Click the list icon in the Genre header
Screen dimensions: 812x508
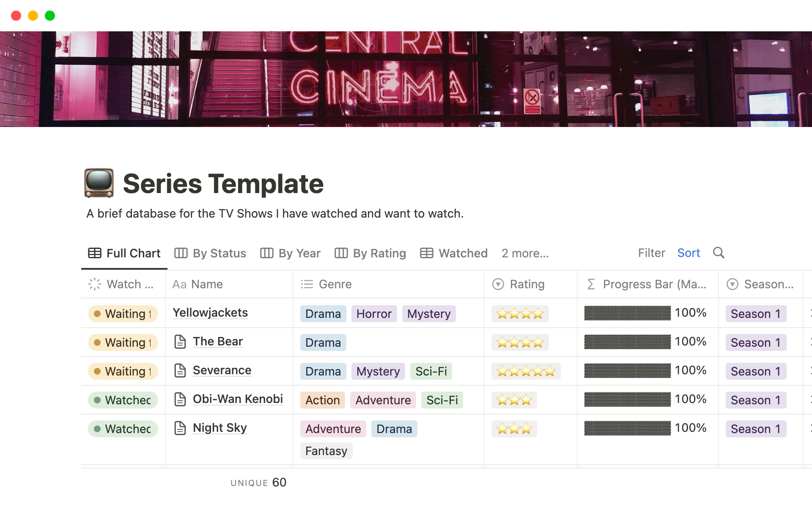pos(306,284)
